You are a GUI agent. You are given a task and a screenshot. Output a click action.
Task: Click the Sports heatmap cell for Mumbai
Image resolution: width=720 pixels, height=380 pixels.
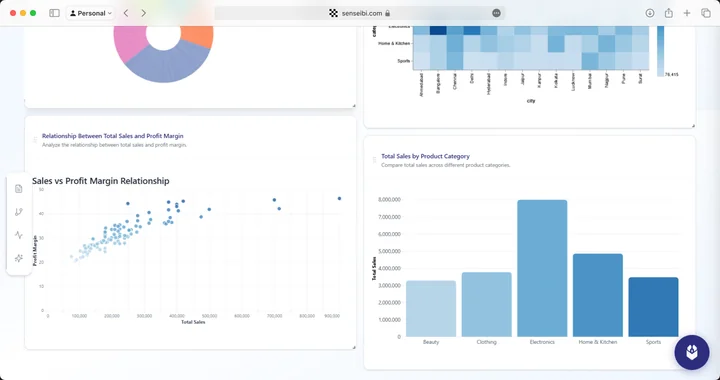click(x=590, y=61)
